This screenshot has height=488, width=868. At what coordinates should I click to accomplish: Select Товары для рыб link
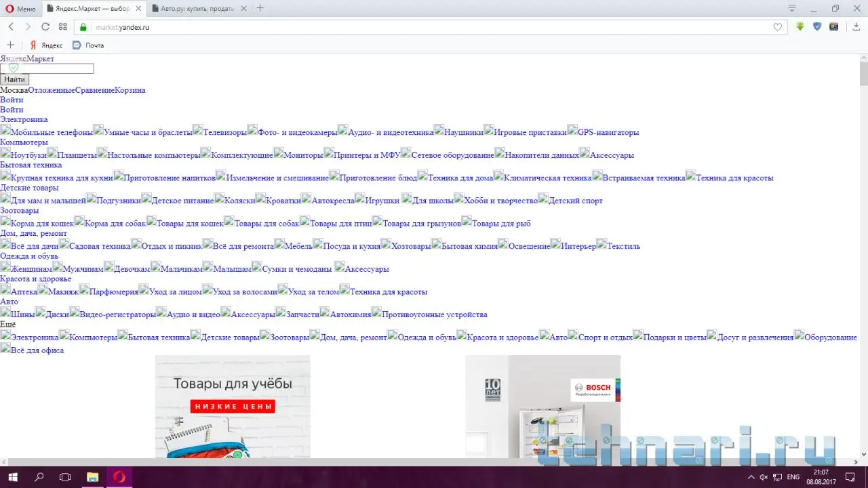click(x=501, y=224)
